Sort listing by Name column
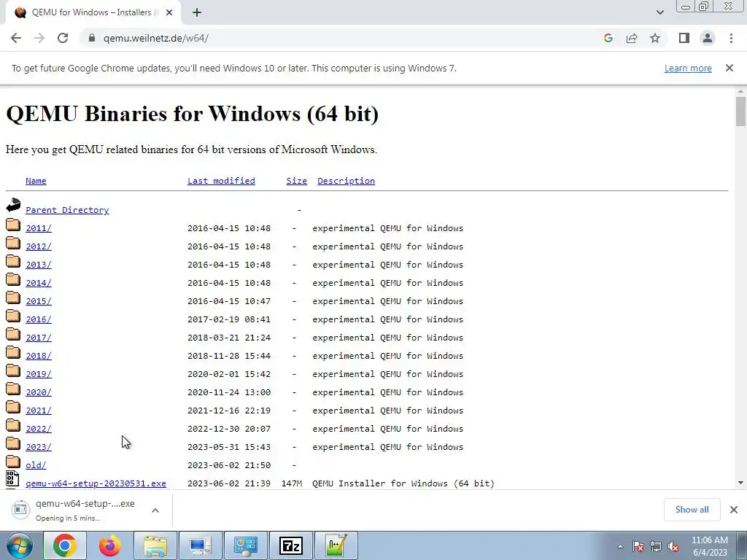This screenshot has height=560, width=747. point(36,181)
